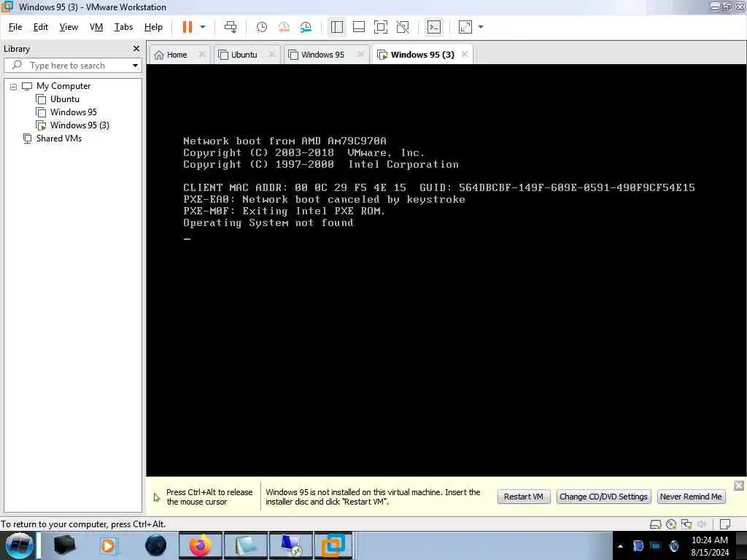Open the remote desktop taskbar icon
The height and width of the screenshot is (560, 747).
(x=291, y=545)
